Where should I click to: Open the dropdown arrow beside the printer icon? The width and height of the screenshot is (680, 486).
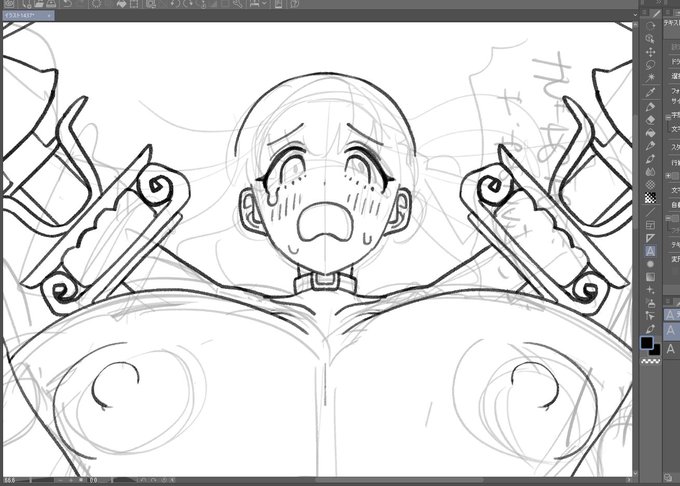pyautogui.click(x=265, y=4)
